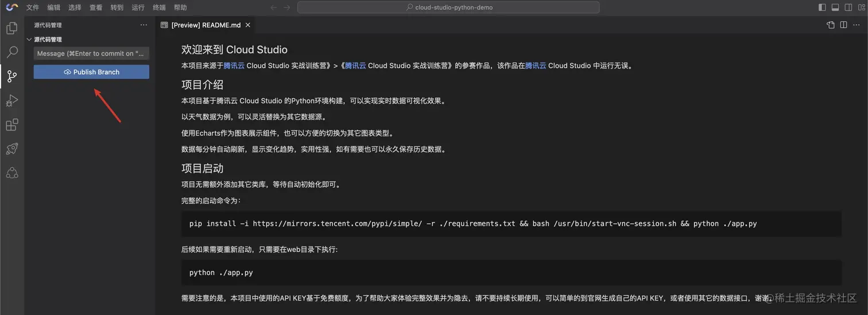This screenshot has width=868, height=315.
Task: Click the cloud-studio-python-demo command search box
Action: pyautogui.click(x=448, y=7)
